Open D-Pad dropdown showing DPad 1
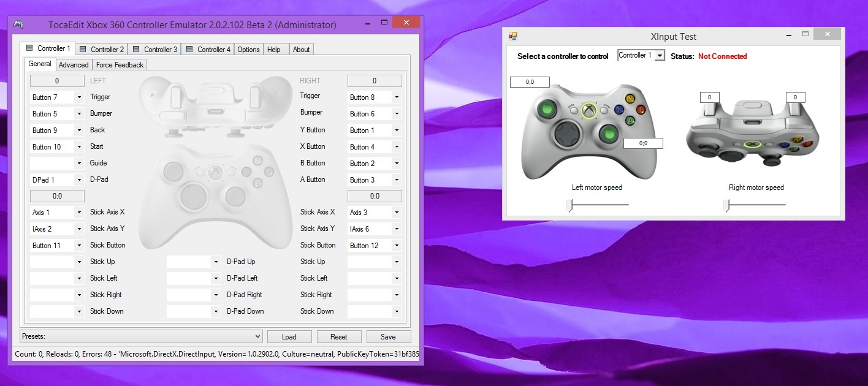Screen dimensions: 868x386 click(57, 180)
